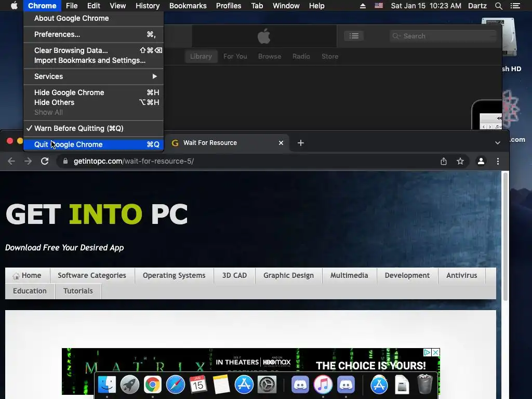
Task: Open Notes from the Dock
Action: [x=221, y=385]
